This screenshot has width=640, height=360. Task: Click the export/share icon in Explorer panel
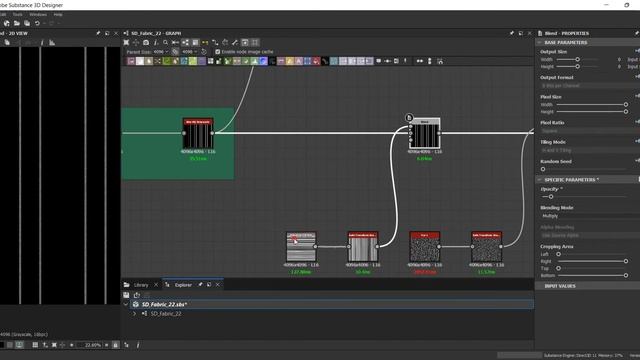pyautogui.click(x=136, y=295)
